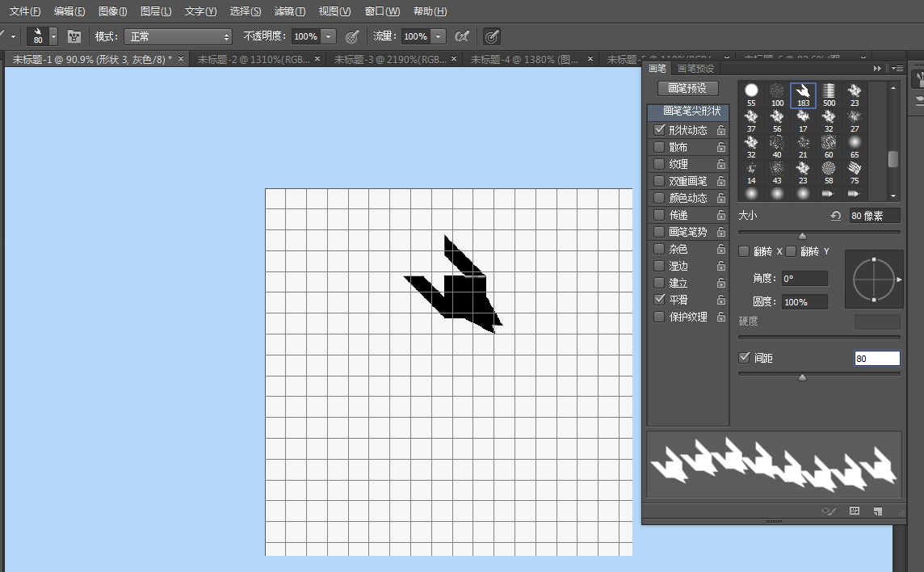This screenshot has height=572, width=924.
Task: Click the lock icon beside 双重画笔
Action: [x=720, y=181]
